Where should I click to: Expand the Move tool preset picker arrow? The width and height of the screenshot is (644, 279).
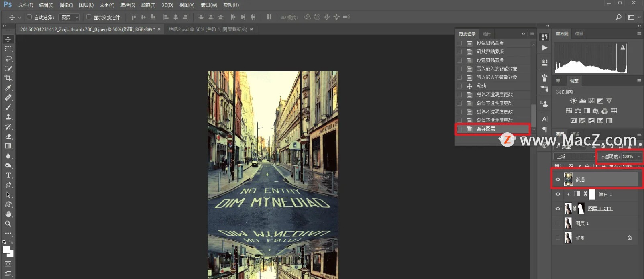pos(19,18)
